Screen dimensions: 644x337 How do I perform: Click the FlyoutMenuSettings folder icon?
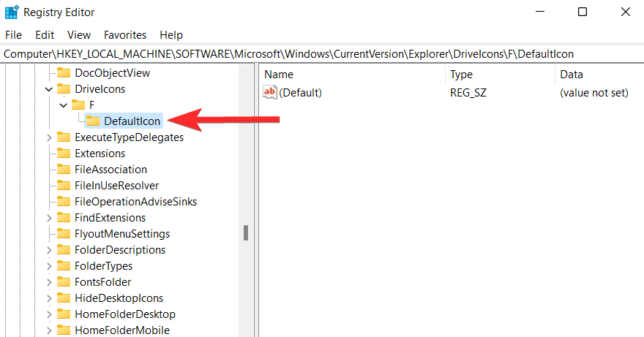[x=63, y=234]
